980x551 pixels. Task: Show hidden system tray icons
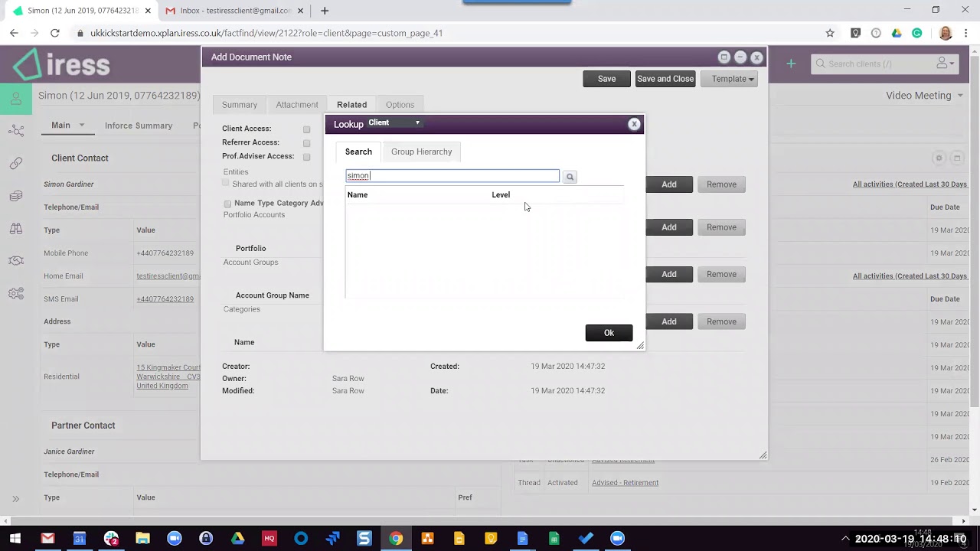click(x=845, y=538)
